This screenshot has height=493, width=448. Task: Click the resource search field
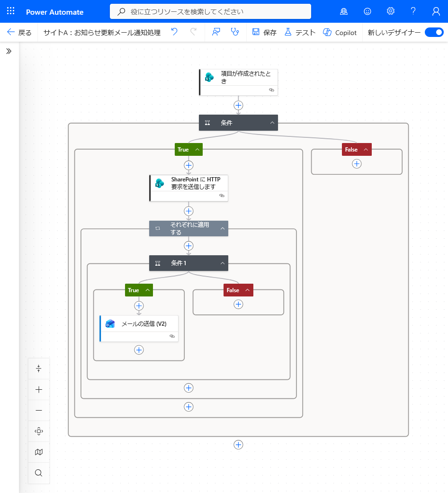[210, 11]
